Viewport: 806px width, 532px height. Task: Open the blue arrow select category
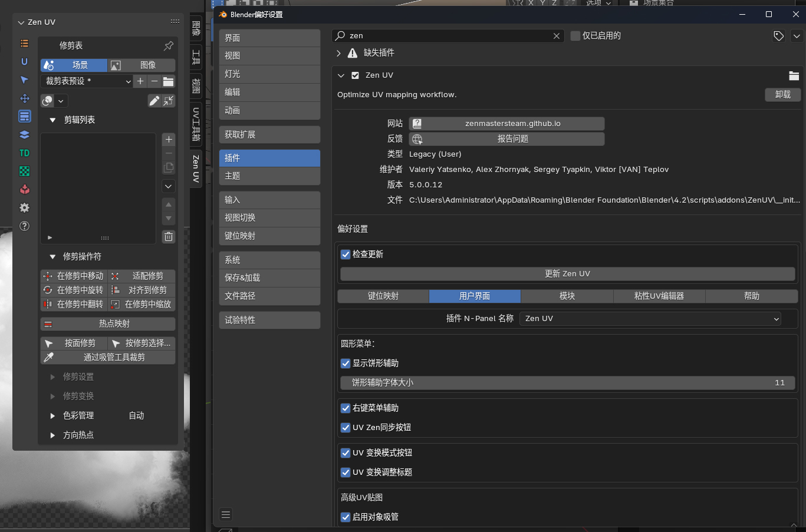[24, 80]
